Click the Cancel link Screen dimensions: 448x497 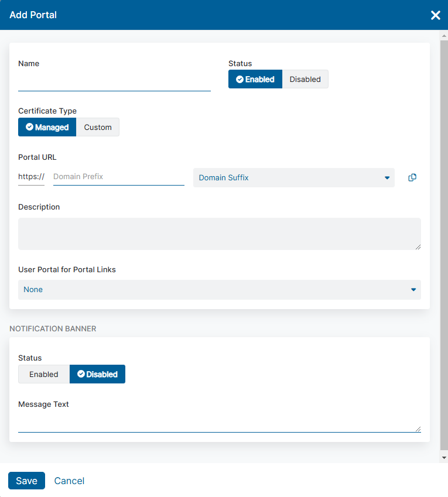click(69, 481)
